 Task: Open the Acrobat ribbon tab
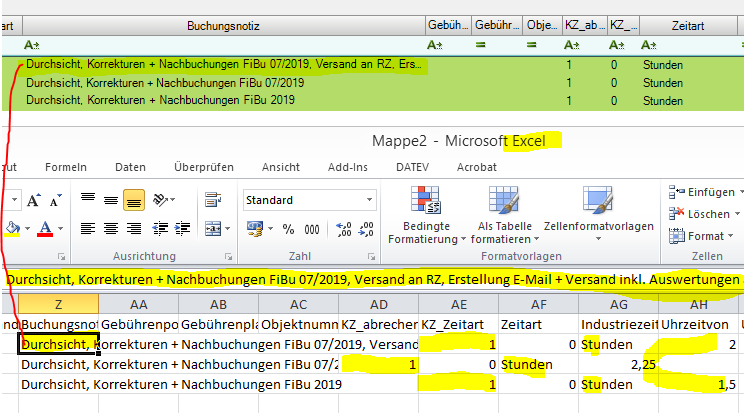pos(476,167)
